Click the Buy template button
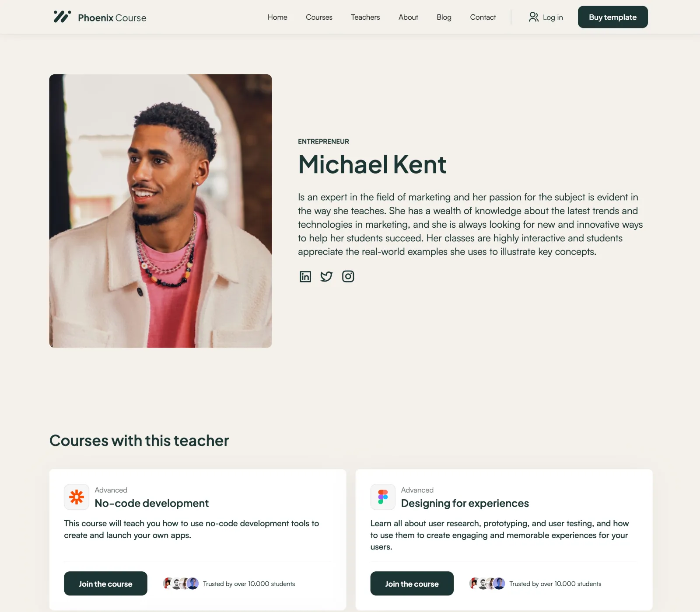The height and width of the screenshot is (612, 700). 612,17
